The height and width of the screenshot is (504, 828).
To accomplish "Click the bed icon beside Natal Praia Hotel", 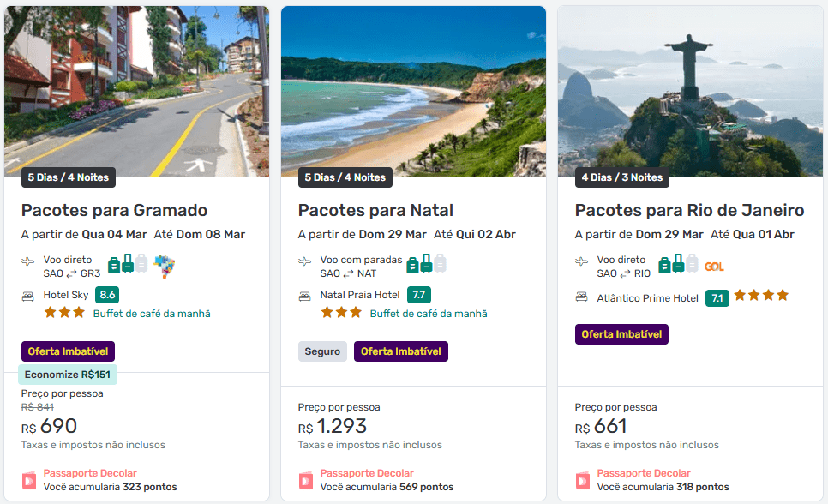I will (x=304, y=296).
